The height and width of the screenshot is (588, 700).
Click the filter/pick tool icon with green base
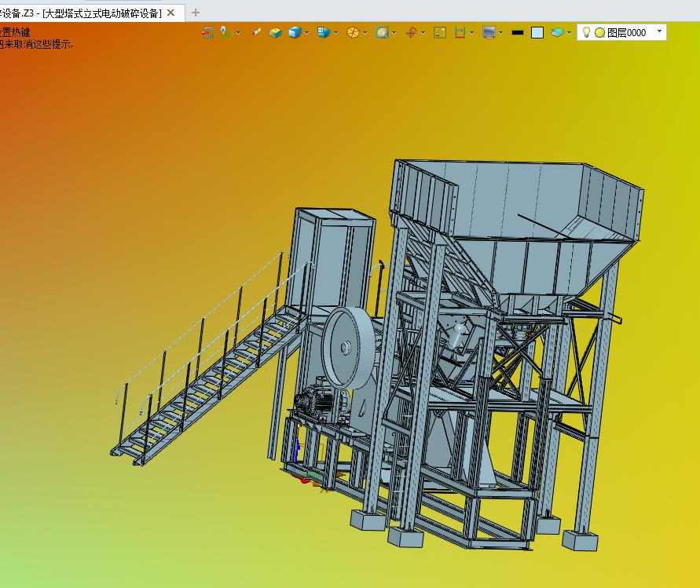pos(226,32)
